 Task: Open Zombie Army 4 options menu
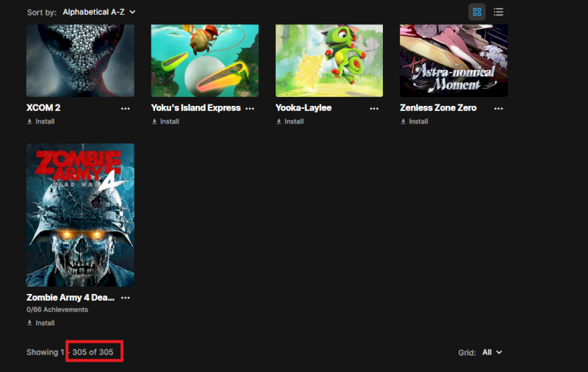[125, 298]
